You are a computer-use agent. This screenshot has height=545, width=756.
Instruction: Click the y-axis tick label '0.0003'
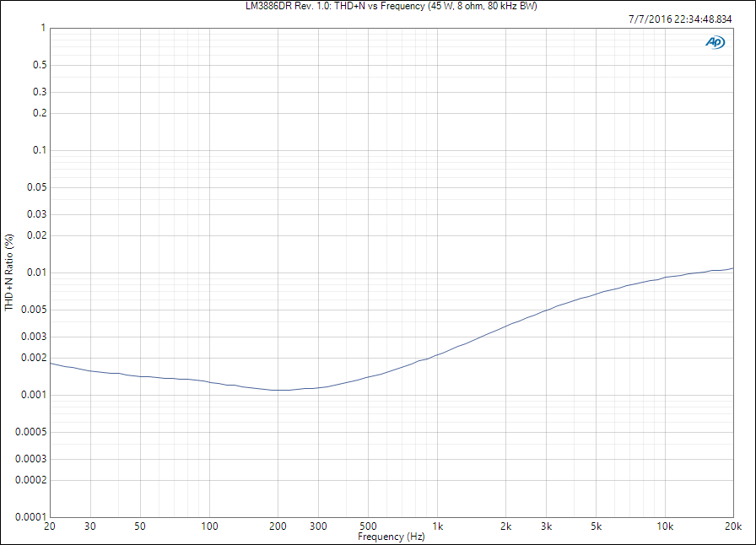31,459
